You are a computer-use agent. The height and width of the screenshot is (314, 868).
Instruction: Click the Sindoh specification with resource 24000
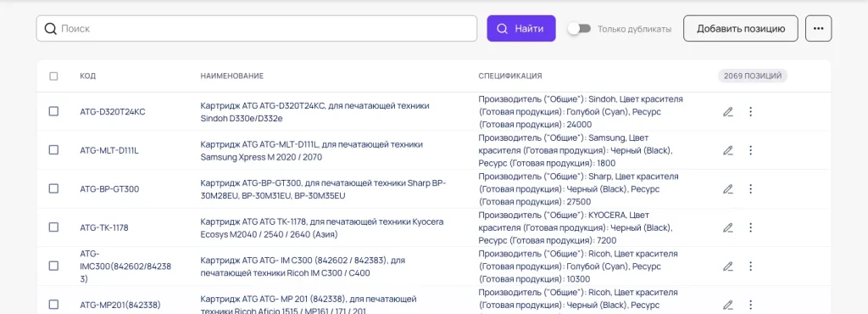tap(581, 112)
